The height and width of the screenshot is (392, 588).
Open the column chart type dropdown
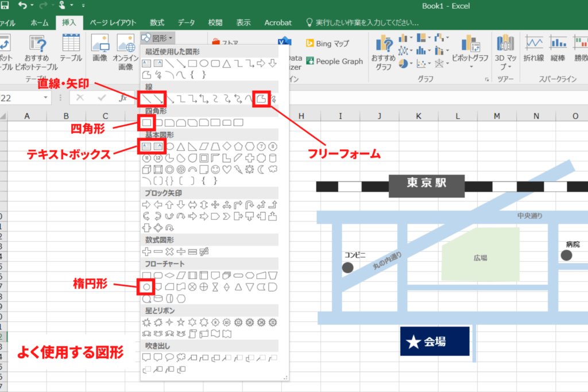[x=405, y=38]
